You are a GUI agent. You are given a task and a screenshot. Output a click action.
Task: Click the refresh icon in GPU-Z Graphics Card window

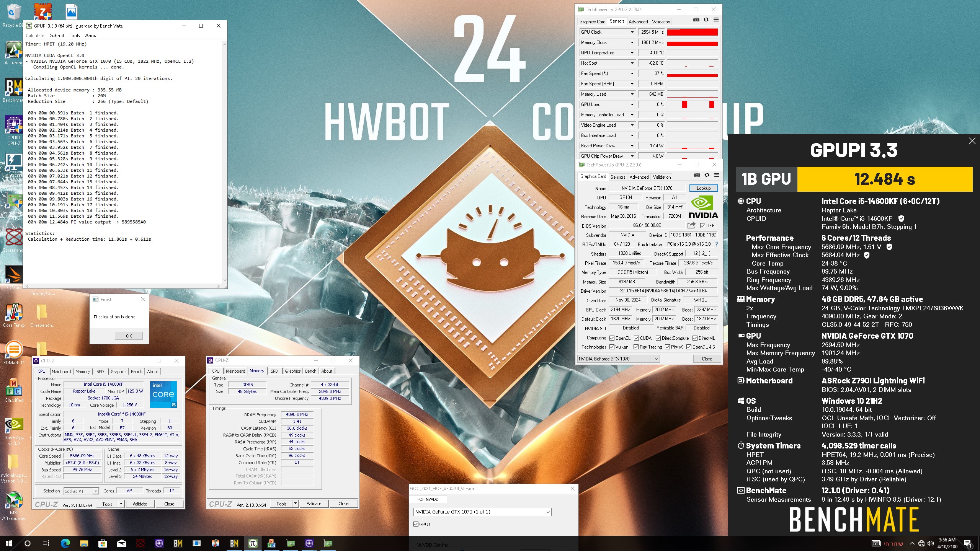tap(707, 175)
